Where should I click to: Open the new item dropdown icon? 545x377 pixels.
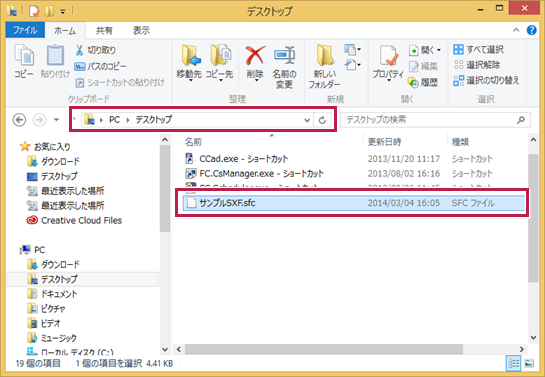click(352, 50)
